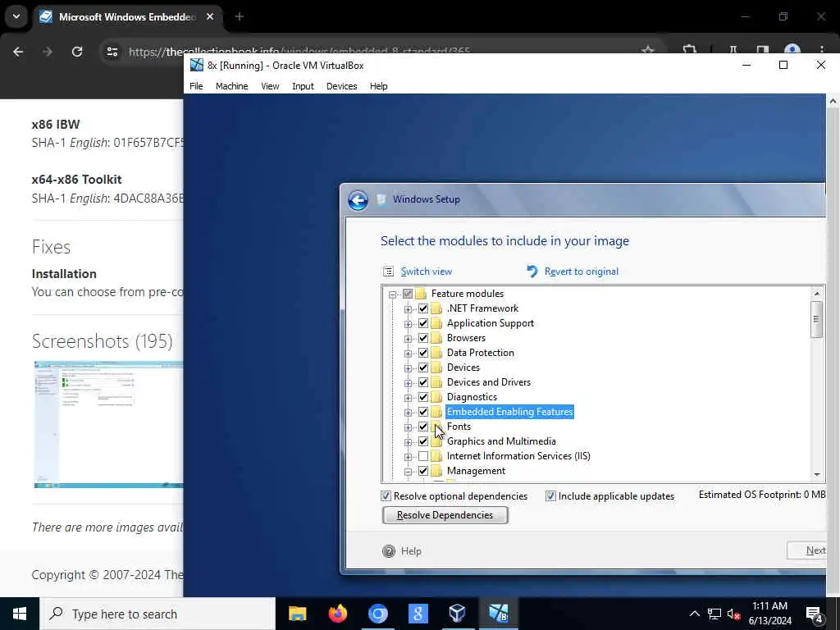Click the Switch view list icon
The height and width of the screenshot is (630, 840).
click(388, 272)
